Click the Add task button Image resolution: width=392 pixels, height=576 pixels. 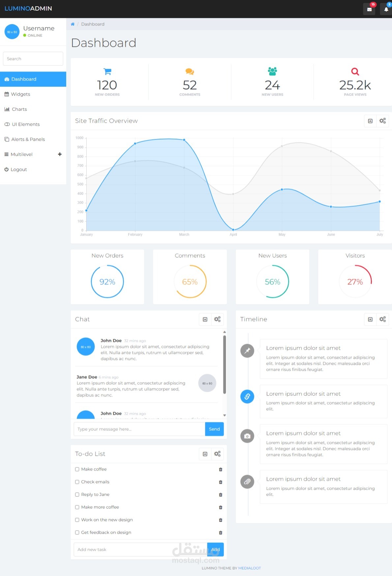click(x=215, y=550)
